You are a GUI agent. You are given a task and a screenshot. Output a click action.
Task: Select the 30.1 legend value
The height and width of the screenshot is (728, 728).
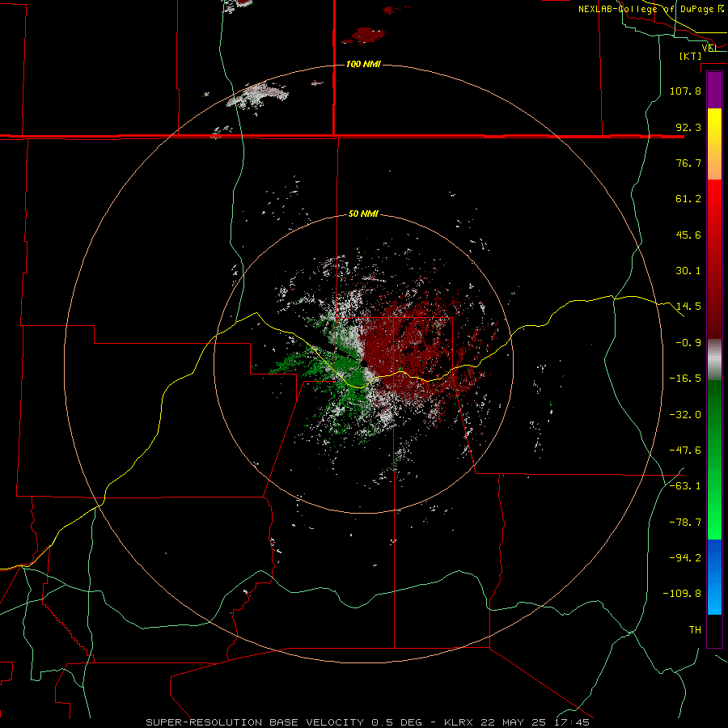tap(688, 271)
